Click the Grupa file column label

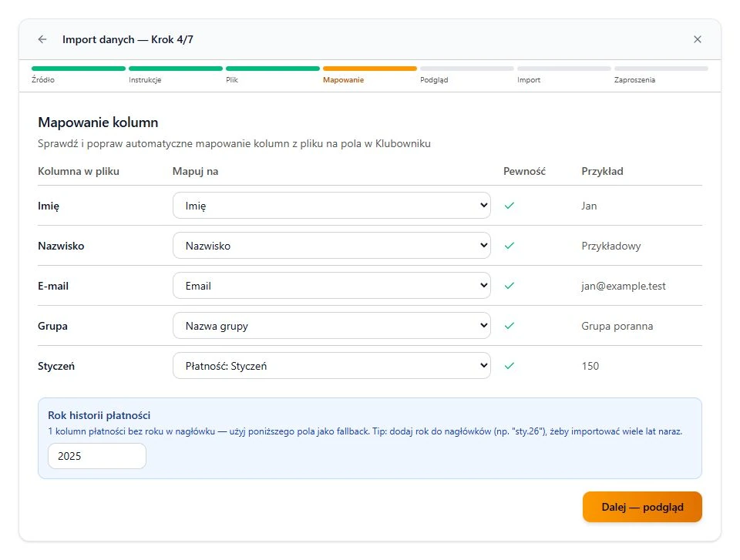[x=52, y=326]
